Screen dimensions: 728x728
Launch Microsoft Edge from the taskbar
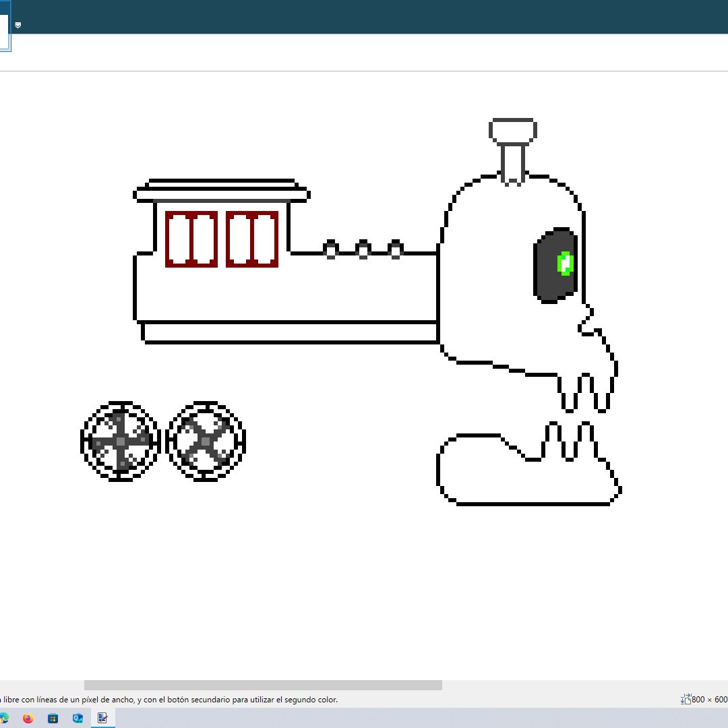click(x=4, y=718)
